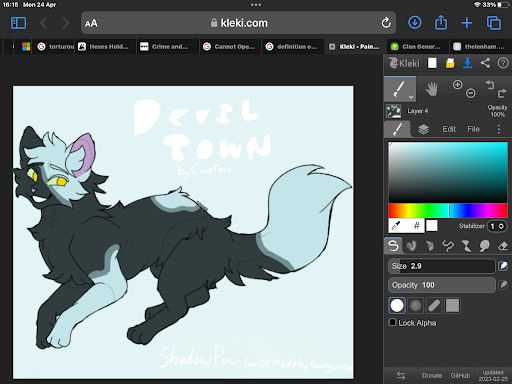Zoom out of the canvas
Viewport: 512px width, 384px height.
pos(471,93)
